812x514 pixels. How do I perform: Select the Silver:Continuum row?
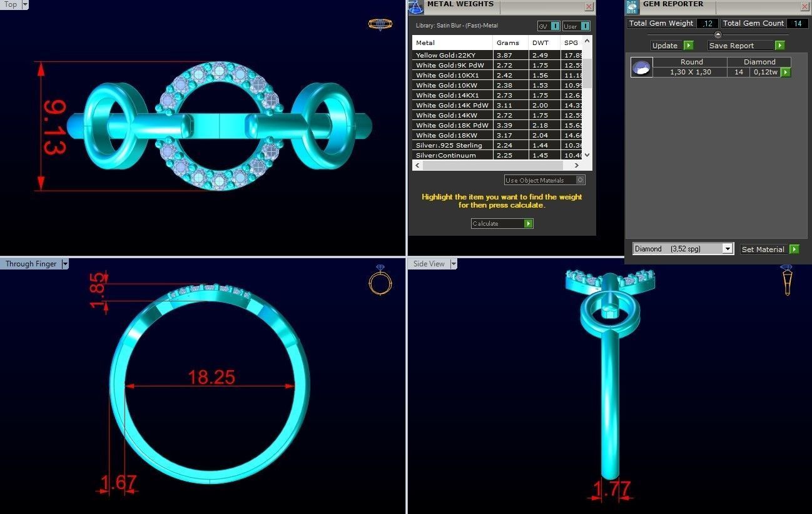[x=497, y=155]
